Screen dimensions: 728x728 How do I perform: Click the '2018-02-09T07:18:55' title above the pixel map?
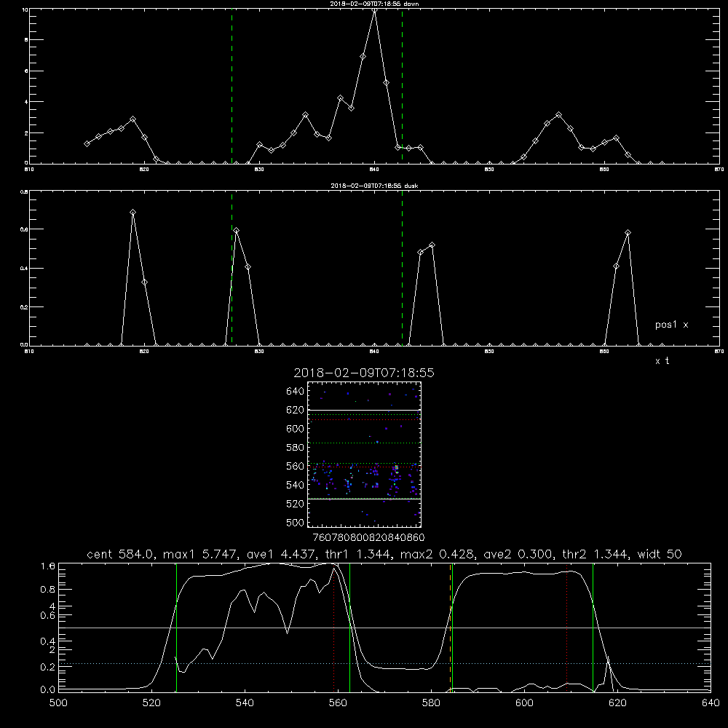coord(364,373)
